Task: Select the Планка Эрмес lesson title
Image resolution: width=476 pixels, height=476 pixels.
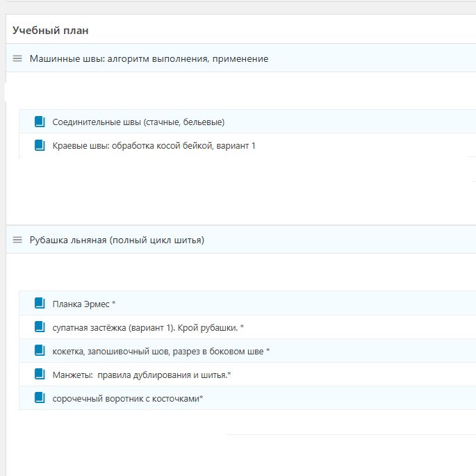Action: tap(83, 304)
